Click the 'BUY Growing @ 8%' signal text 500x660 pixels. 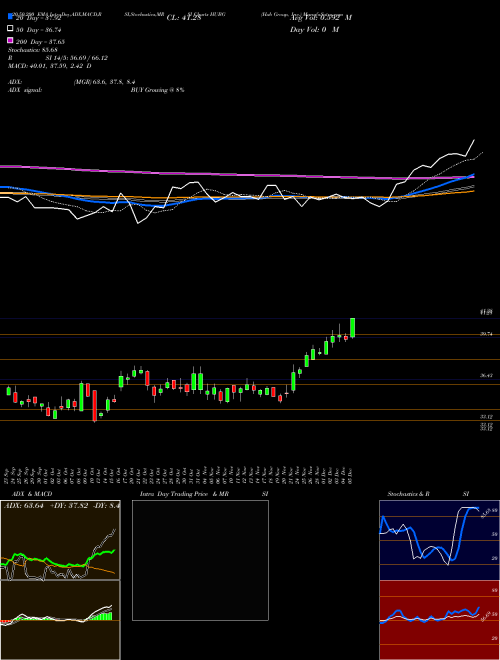click(x=157, y=90)
